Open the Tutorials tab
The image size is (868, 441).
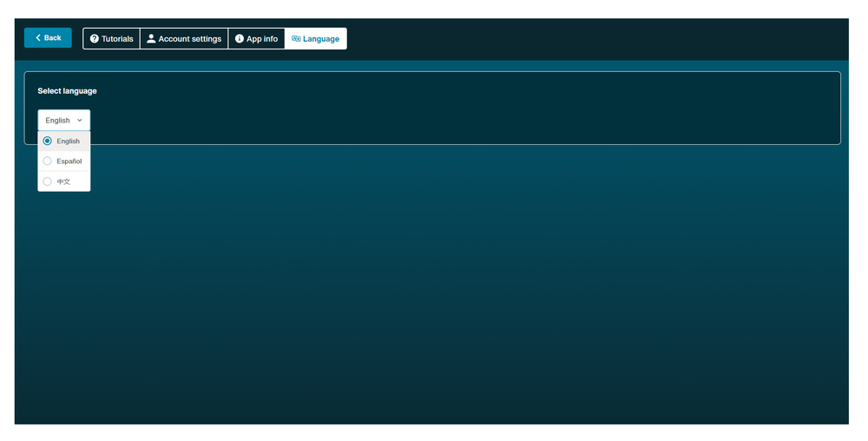111,39
